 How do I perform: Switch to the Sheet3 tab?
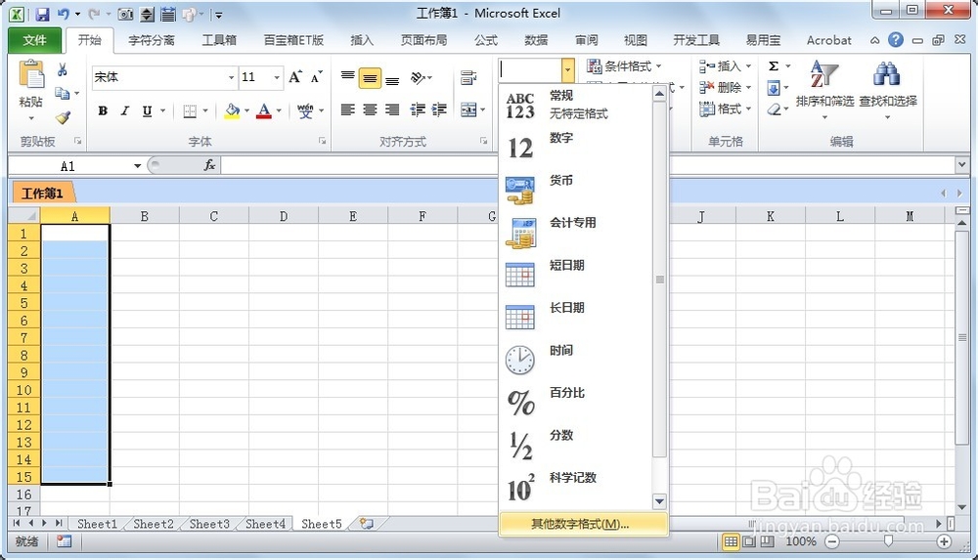tap(209, 524)
